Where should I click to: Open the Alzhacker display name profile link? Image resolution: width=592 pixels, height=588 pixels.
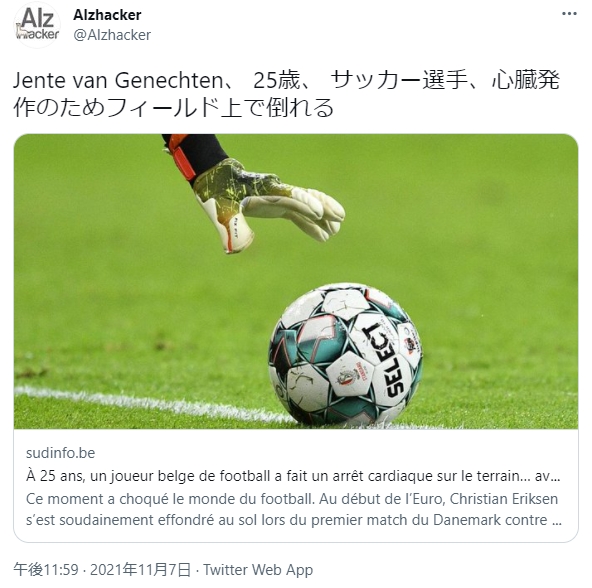[107, 15]
